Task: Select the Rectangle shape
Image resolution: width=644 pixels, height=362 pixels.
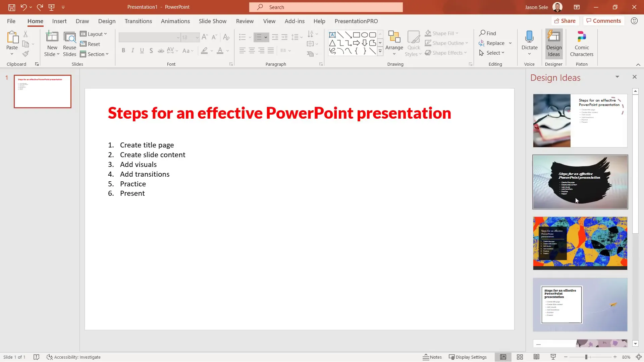Action: tap(357, 35)
